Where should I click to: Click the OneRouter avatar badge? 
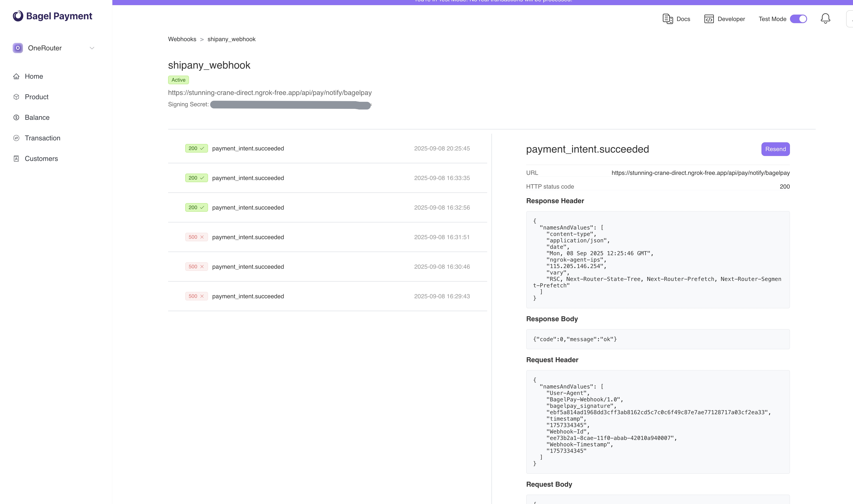pos(18,48)
